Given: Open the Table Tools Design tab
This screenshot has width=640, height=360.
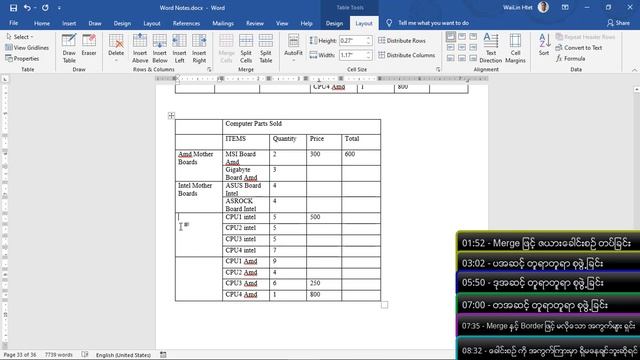Looking at the screenshot, I should click(334, 23).
